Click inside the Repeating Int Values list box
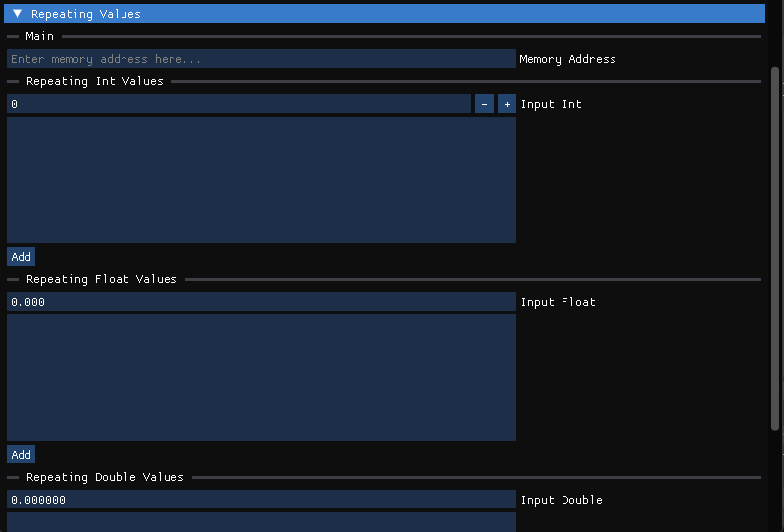The width and height of the screenshot is (784, 532). click(261, 179)
